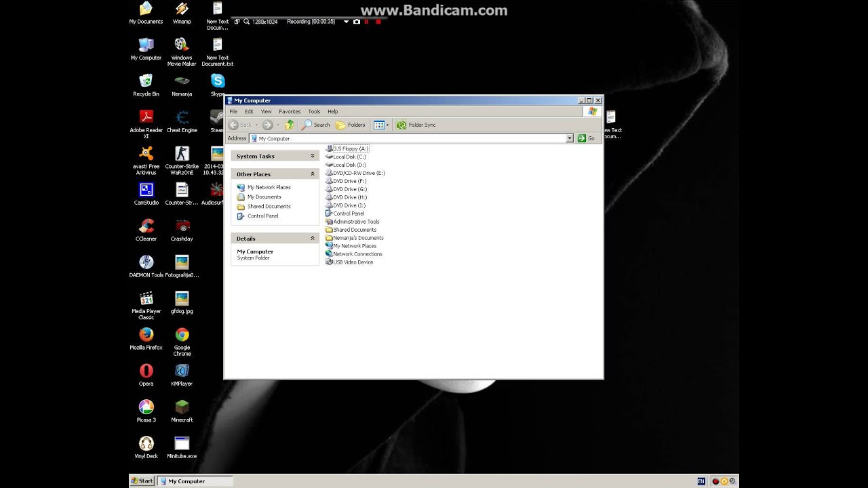Open Vinyl Deck desktop shortcut
The width and height of the screenshot is (868, 488).
coord(146,447)
